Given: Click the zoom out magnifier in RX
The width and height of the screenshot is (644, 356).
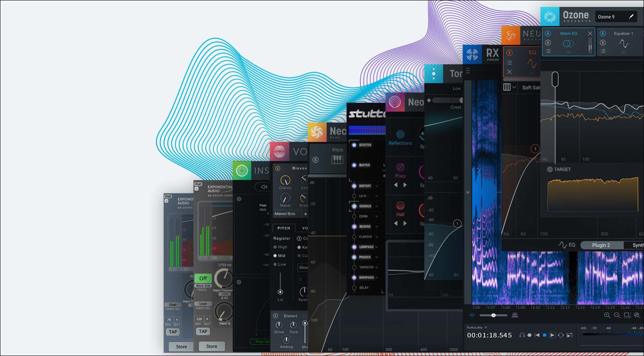Looking at the screenshot, I should pos(617,315).
